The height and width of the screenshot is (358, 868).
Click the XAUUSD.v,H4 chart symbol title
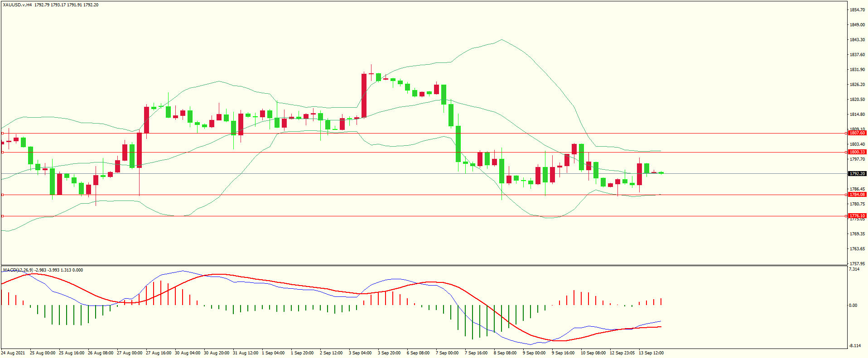click(17, 5)
